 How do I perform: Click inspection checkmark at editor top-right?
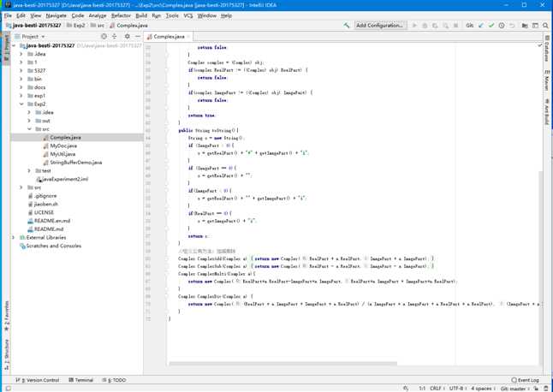click(x=539, y=45)
